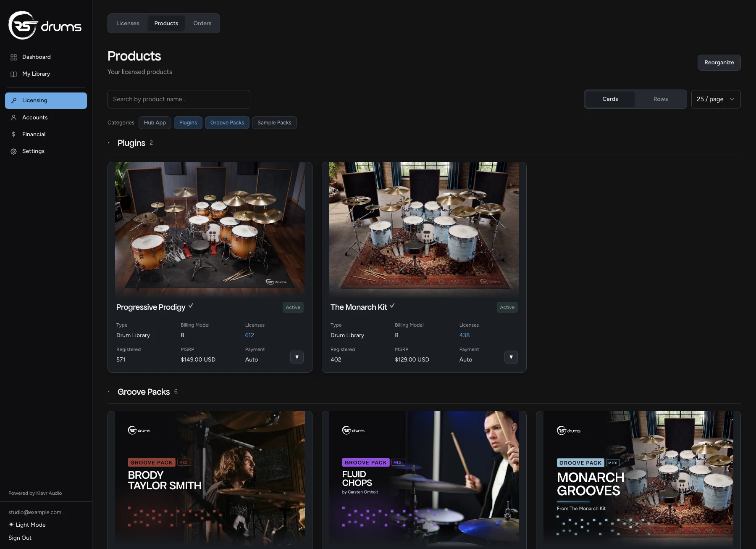Click the sun icon beside Light Mode

pos(11,525)
